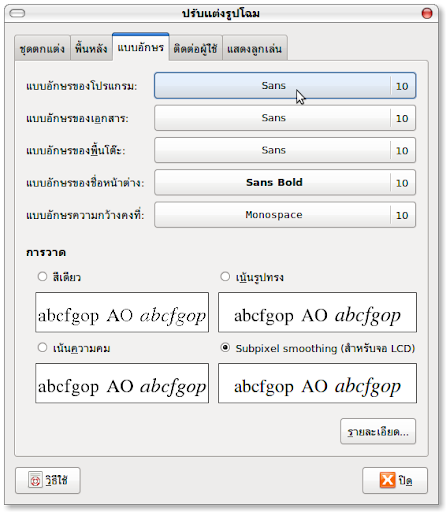Viewport: 446px width, 512px height.
Task: Switch to the ชุดตกแต่ง (Theme) tab
Action: coord(42,49)
